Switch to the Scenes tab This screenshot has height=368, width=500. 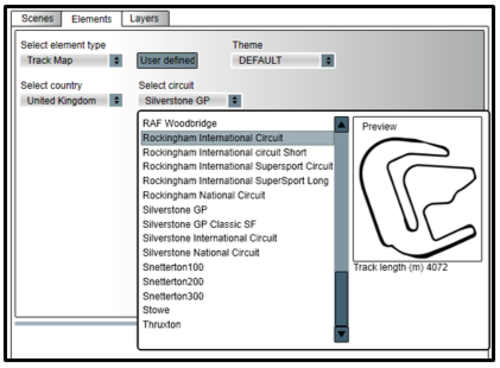pyautogui.click(x=37, y=18)
